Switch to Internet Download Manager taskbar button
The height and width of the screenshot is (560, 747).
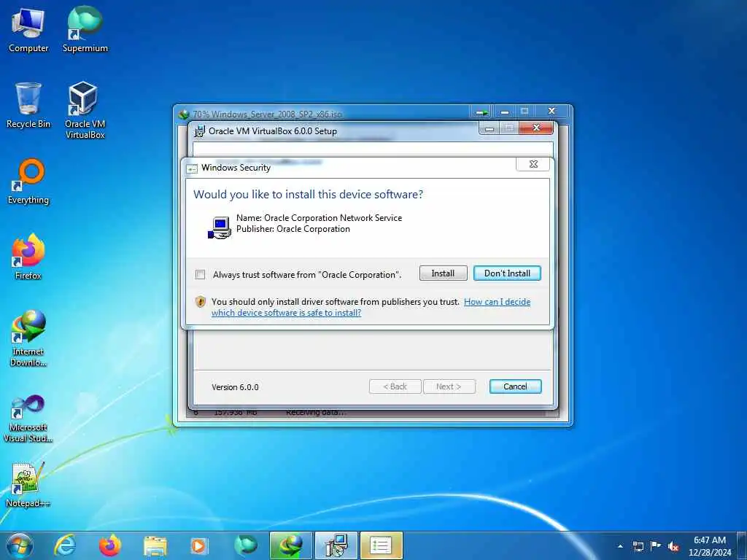click(x=290, y=545)
